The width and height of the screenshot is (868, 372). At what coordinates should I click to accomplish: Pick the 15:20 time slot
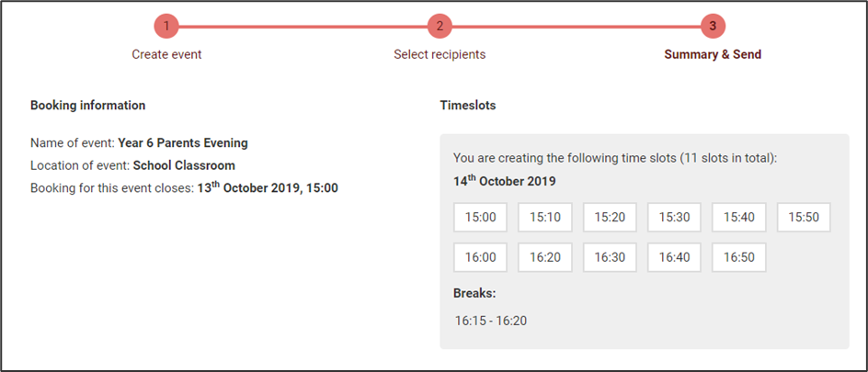(610, 218)
